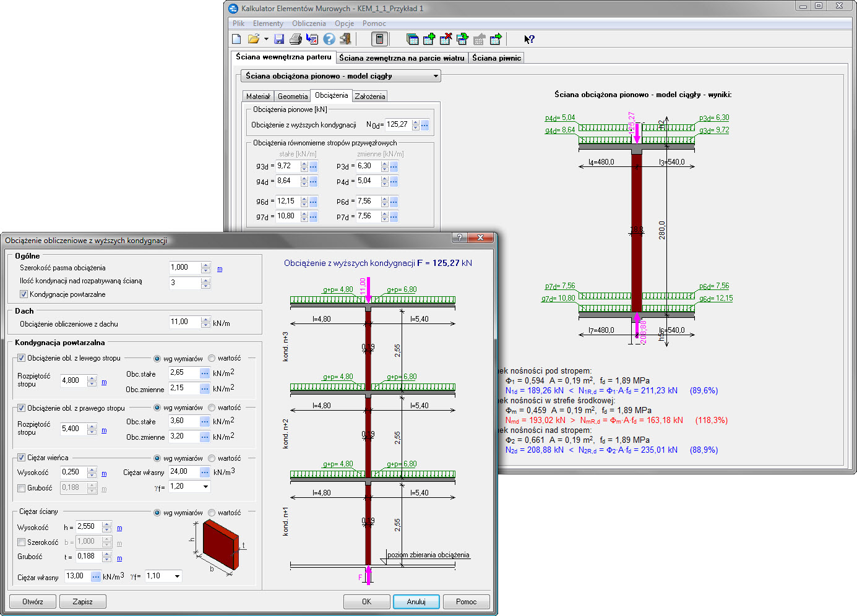Click the new file icon

tap(236, 39)
